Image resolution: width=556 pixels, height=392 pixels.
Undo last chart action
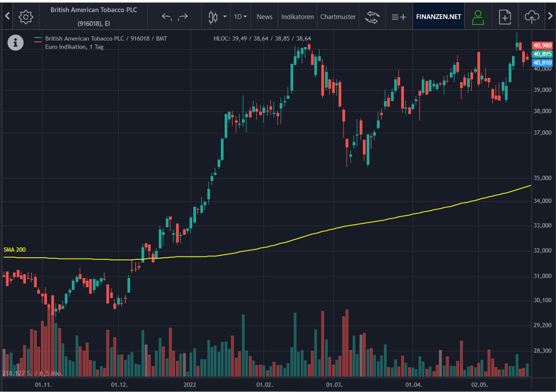pyautogui.click(x=167, y=17)
